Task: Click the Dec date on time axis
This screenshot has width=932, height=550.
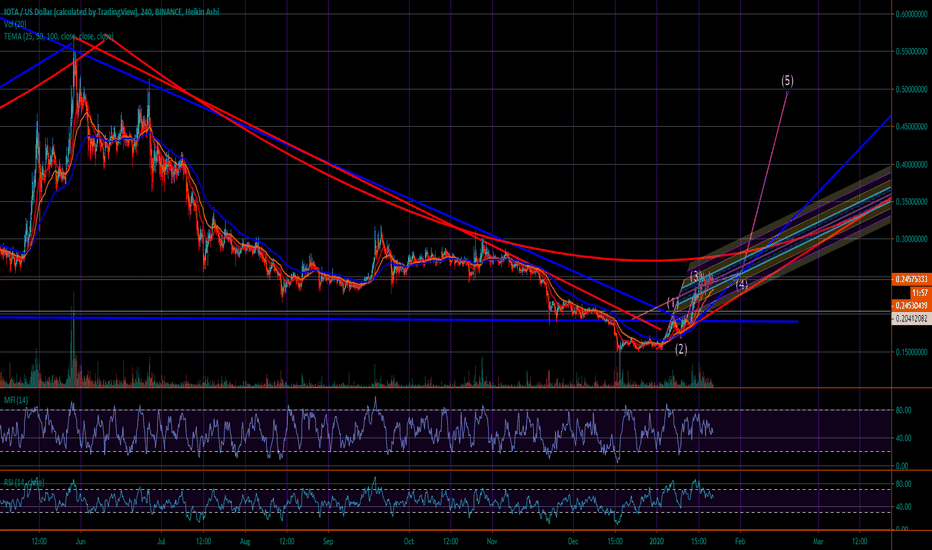Action: click(573, 542)
